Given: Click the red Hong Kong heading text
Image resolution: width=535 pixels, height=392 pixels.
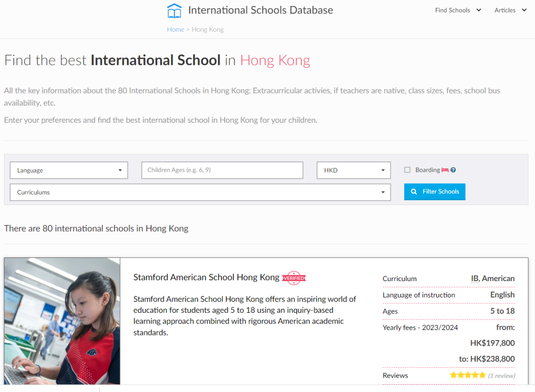Looking at the screenshot, I should pyautogui.click(x=275, y=60).
